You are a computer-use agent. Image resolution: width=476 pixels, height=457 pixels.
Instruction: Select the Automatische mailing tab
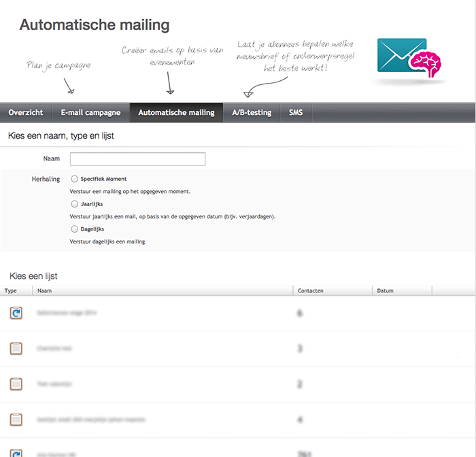[x=176, y=113]
